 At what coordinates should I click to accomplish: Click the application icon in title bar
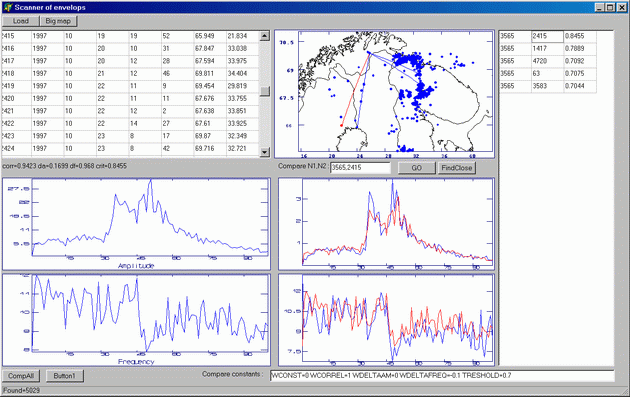pos(7,7)
